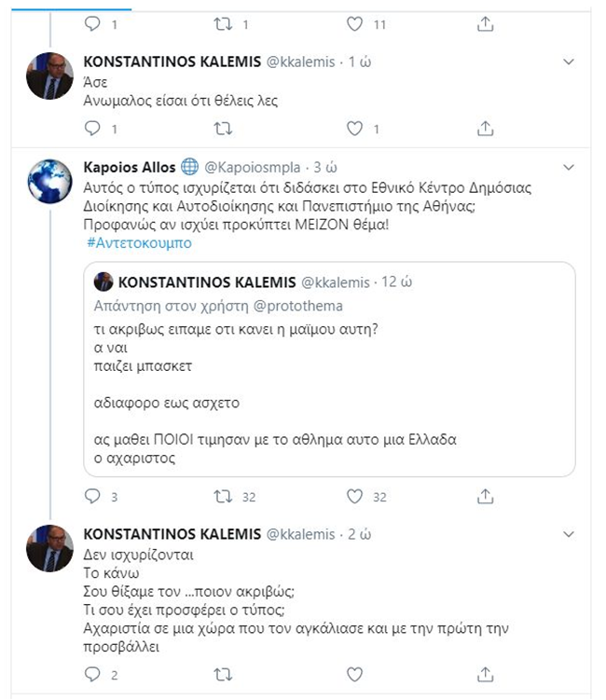Open more options for Kapoios Allos tweet
Viewport: 606px width, 700px height.
(x=571, y=167)
